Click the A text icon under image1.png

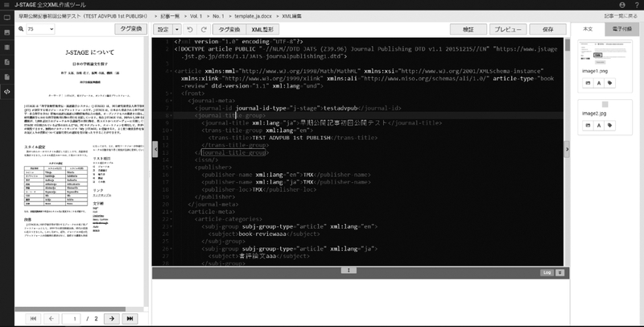pyautogui.click(x=599, y=83)
